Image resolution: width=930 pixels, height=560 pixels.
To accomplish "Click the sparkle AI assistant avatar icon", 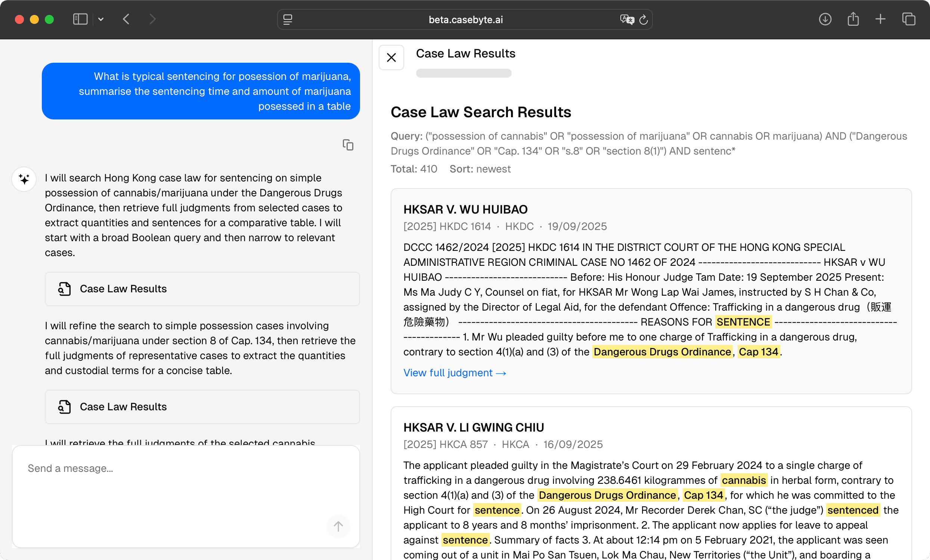I will 24,179.
